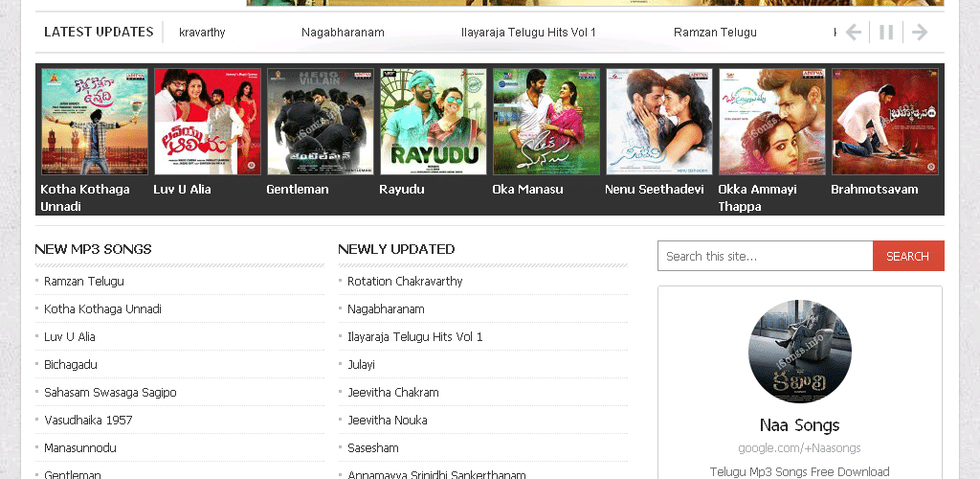The height and width of the screenshot is (479, 980).
Task: Open Vasudhaika 1957 list entry
Action: pos(88,421)
